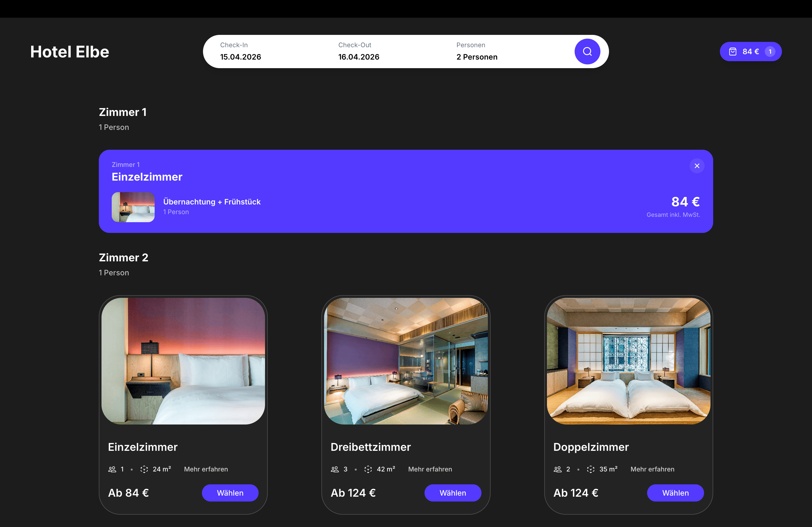Click the room size icon on the Dreibettzimmer card
This screenshot has height=527, width=812.
click(x=368, y=469)
